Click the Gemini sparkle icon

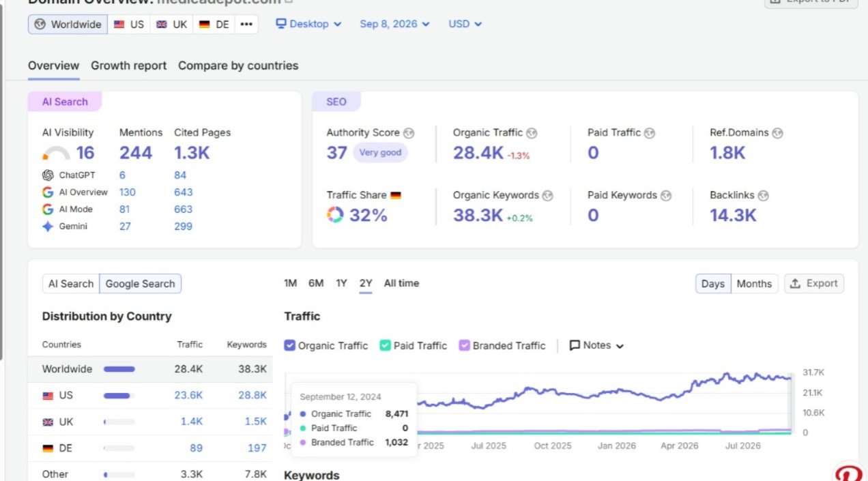[x=48, y=227]
